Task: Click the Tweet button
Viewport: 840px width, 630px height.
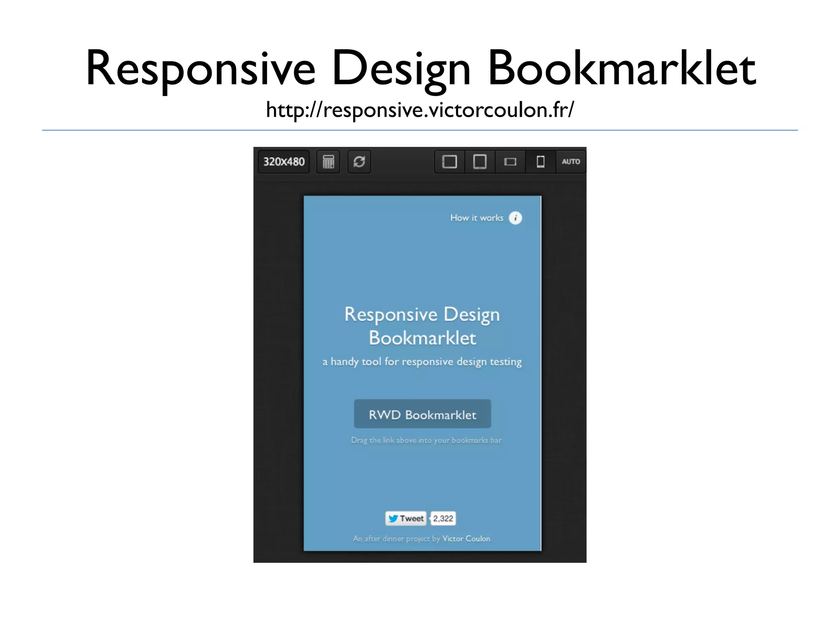Action: [x=406, y=518]
